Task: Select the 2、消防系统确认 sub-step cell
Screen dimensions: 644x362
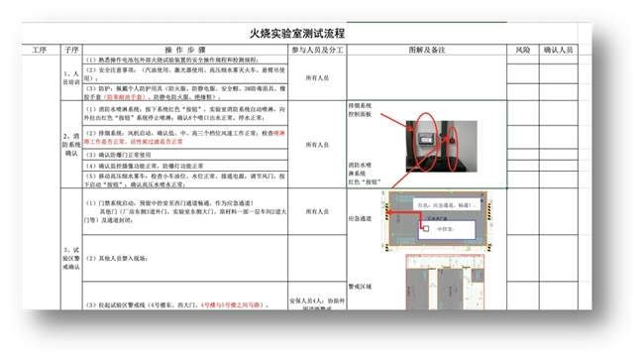Action: coord(71,145)
